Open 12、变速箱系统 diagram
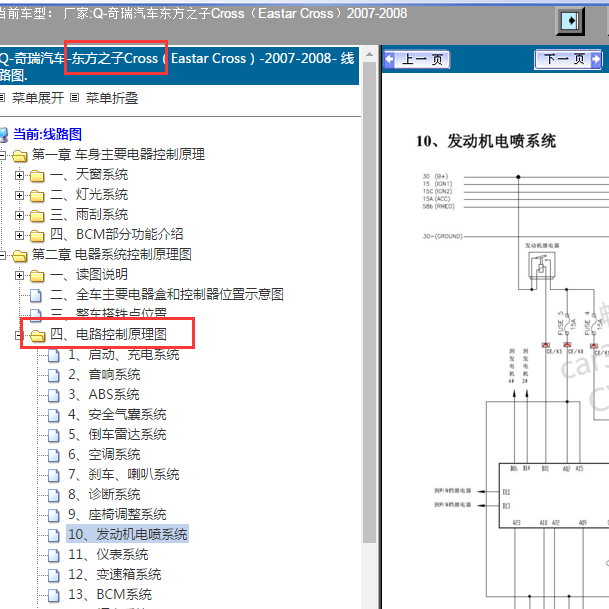 click(115, 574)
